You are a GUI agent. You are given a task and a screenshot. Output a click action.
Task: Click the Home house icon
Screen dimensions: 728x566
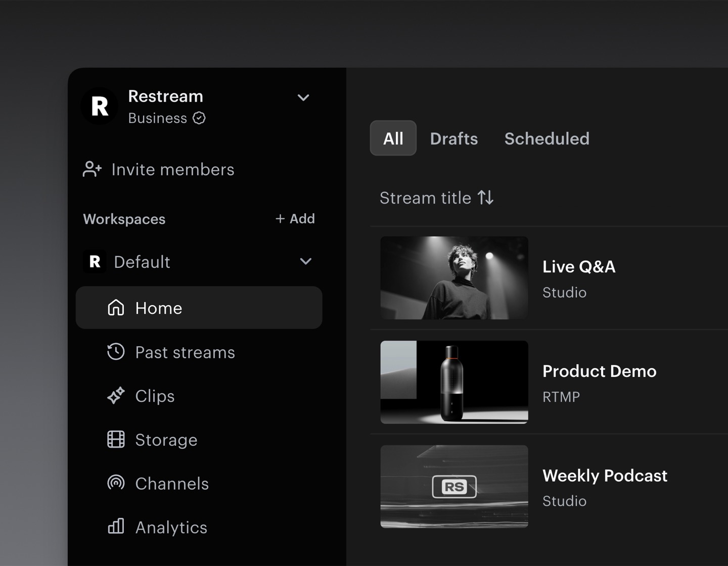[x=116, y=308]
